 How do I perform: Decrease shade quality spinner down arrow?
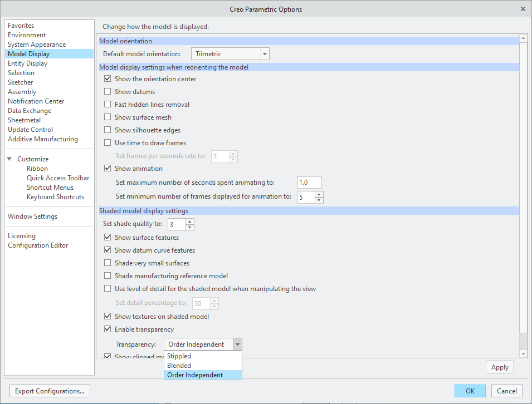(190, 228)
